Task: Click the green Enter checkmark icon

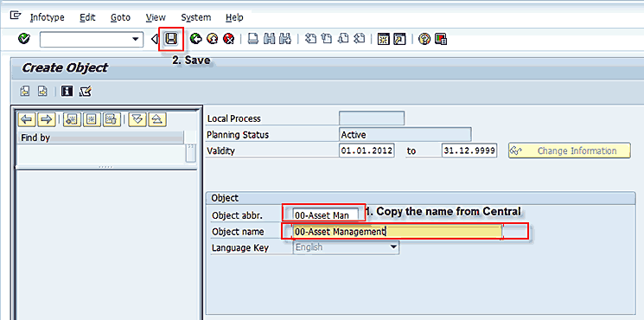Action: (x=24, y=39)
